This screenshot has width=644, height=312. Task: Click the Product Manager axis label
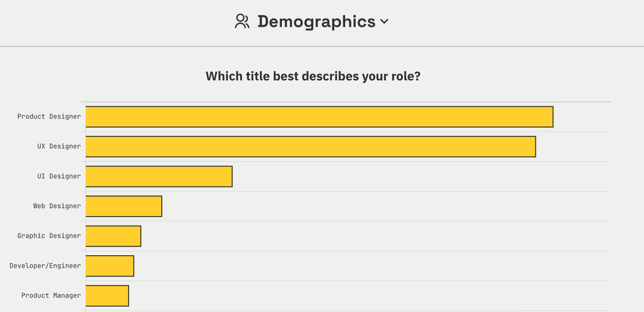pos(51,295)
